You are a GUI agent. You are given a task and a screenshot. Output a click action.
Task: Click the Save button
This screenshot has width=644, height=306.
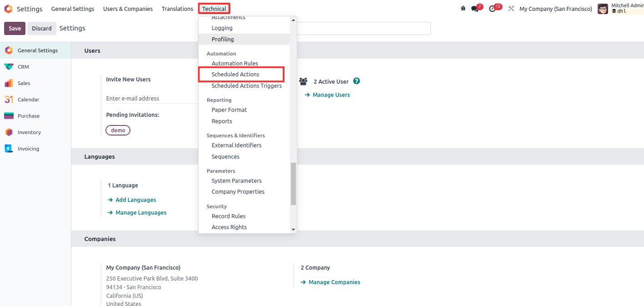[15, 28]
